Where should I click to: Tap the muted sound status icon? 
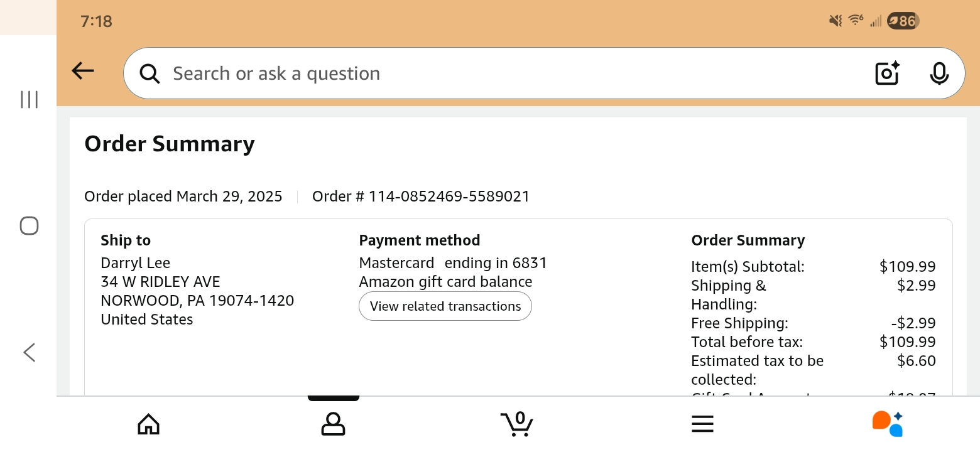(x=835, y=21)
